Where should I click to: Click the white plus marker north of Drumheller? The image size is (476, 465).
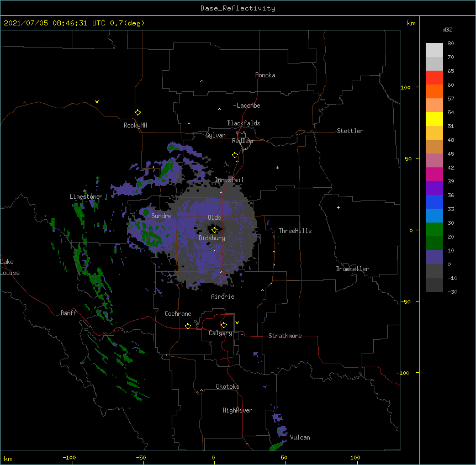point(338,207)
